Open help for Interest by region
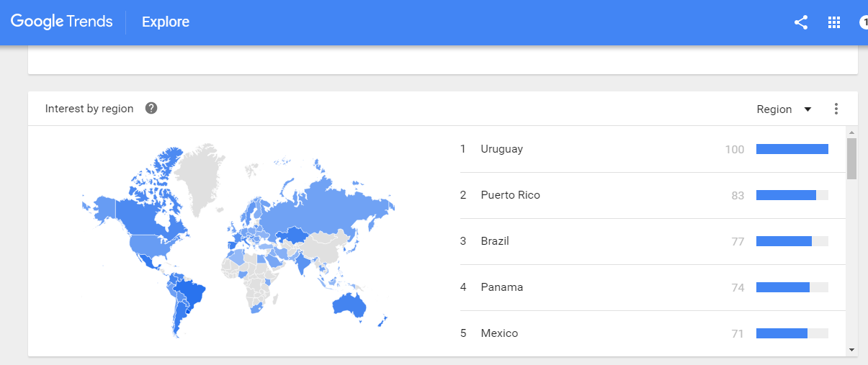The height and width of the screenshot is (365, 868). point(151,109)
